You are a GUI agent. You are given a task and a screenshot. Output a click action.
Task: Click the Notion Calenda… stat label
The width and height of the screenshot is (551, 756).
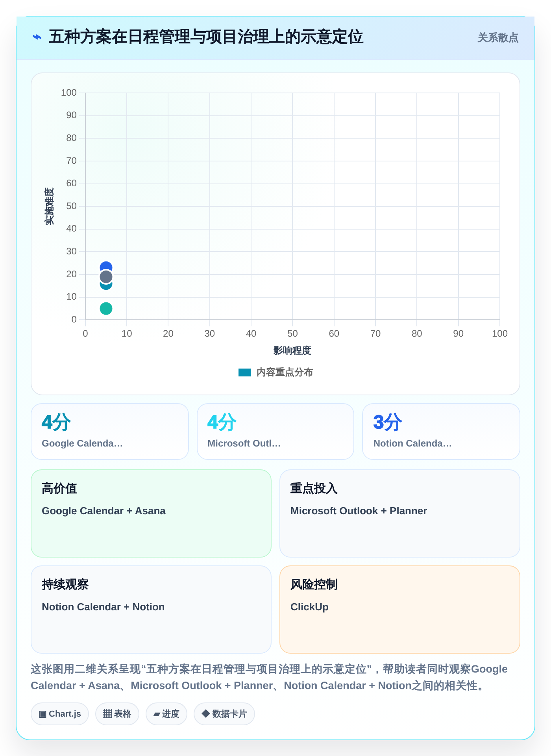click(x=412, y=443)
